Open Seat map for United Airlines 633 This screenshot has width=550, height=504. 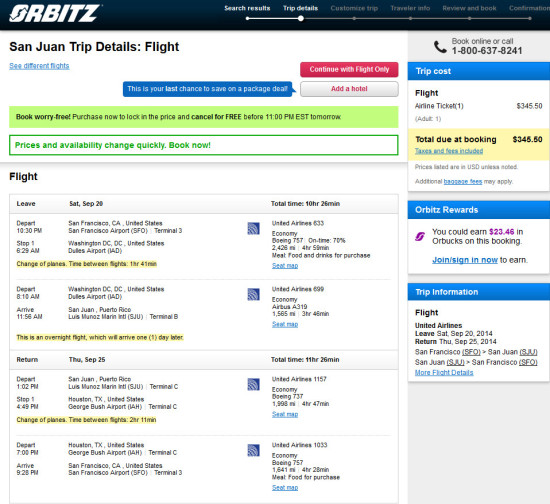tap(285, 266)
